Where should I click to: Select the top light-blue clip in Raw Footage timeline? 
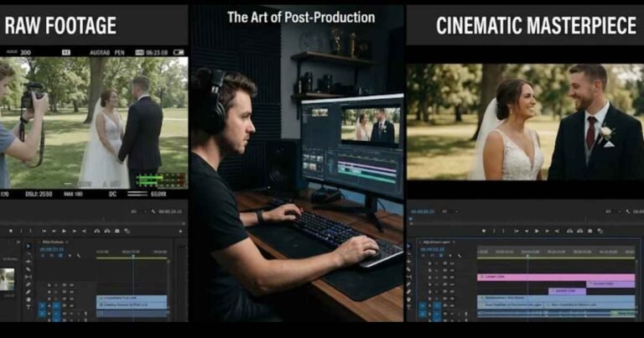[132, 299]
